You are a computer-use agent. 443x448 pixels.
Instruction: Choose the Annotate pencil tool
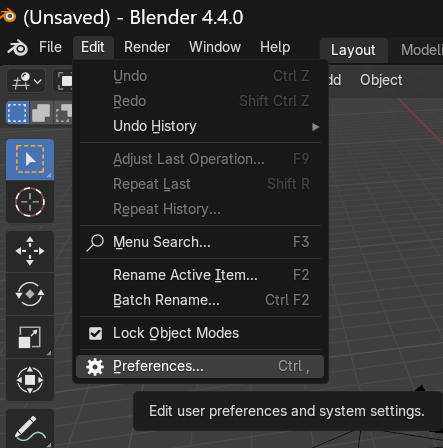point(30,428)
